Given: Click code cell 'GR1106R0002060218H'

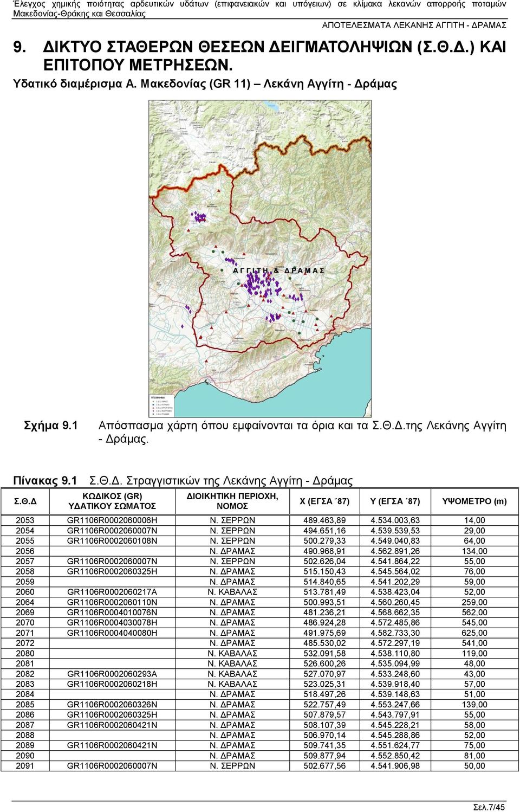Looking at the screenshot, I should 112,684.
